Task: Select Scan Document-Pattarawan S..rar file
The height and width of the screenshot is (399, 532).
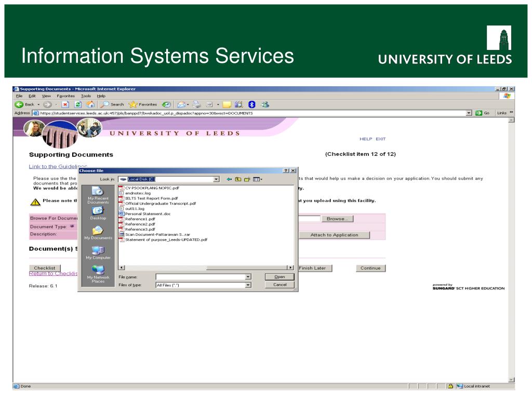Action: (x=155, y=234)
